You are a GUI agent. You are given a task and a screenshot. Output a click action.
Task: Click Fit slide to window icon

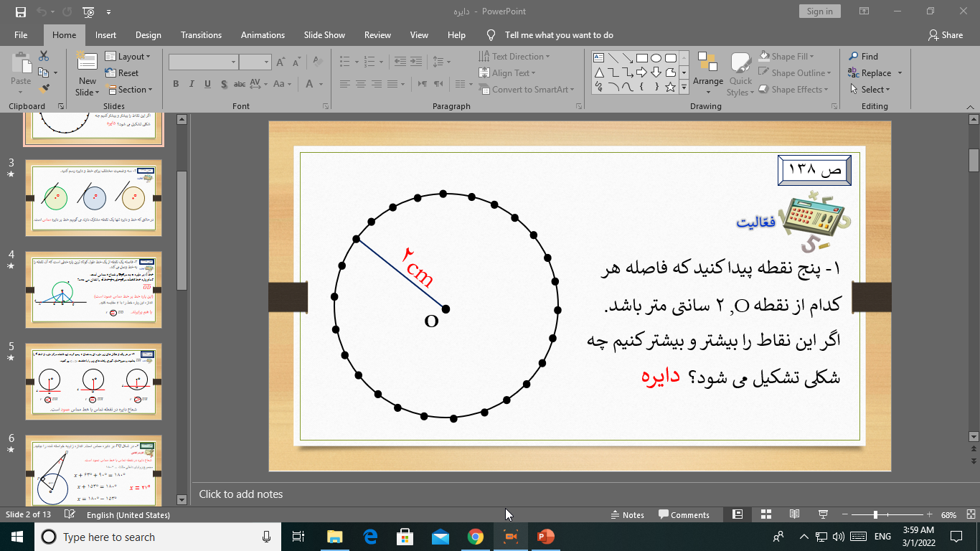968,514
